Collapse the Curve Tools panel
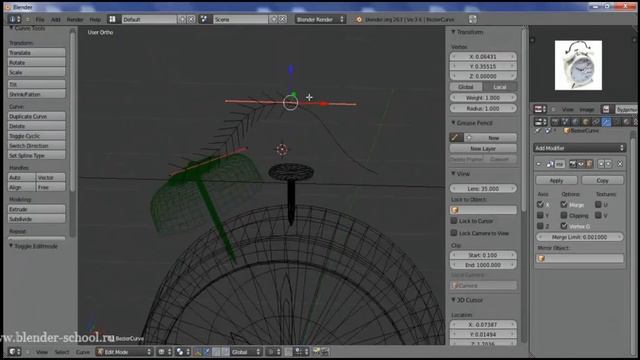 pyautogui.click(x=11, y=28)
